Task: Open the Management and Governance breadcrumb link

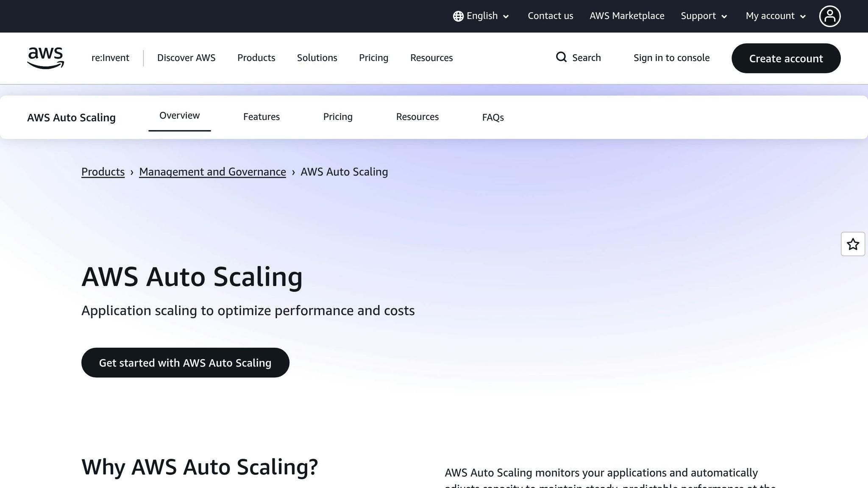Action: [212, 172]
